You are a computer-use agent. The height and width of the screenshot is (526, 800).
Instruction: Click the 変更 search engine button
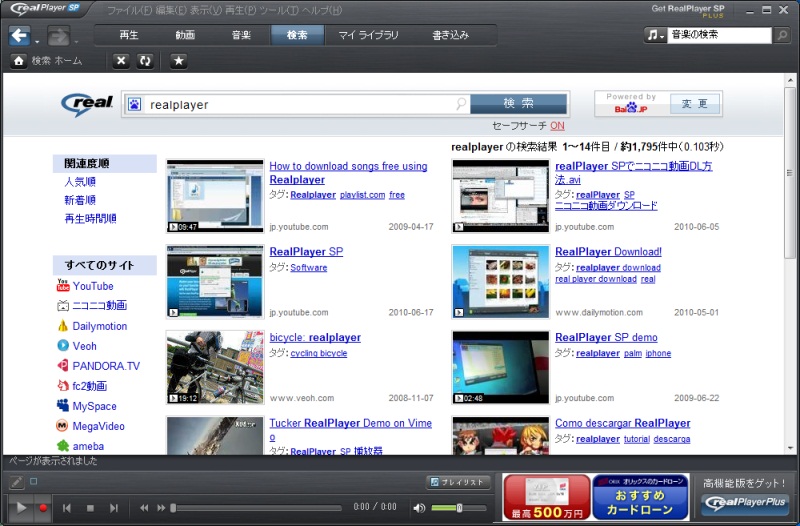click(x=694, y=104)
